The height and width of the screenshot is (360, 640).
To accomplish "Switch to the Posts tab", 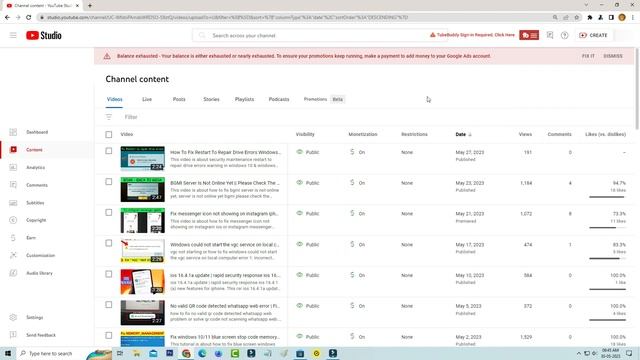I will pos(179,100).
